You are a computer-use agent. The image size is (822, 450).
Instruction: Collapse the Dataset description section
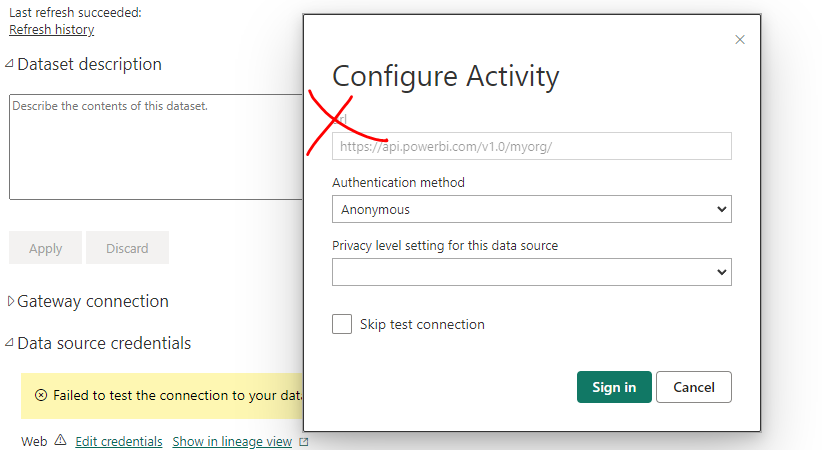9,64
